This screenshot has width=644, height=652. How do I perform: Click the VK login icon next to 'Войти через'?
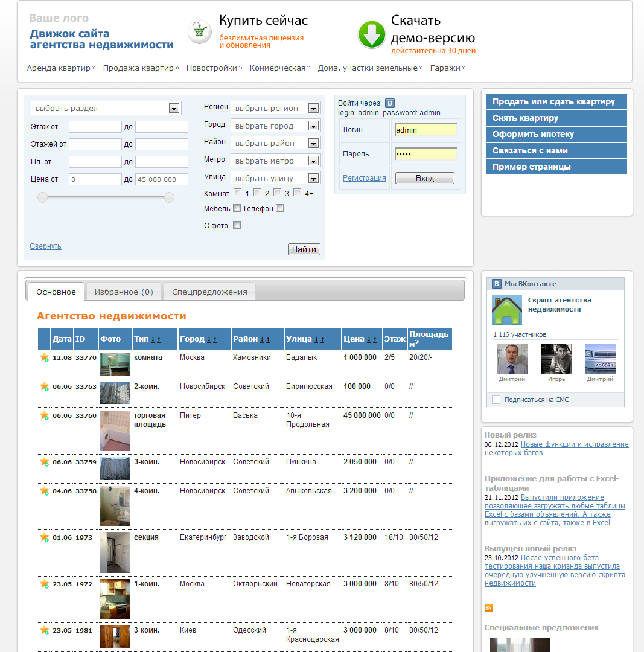(389, 103)
